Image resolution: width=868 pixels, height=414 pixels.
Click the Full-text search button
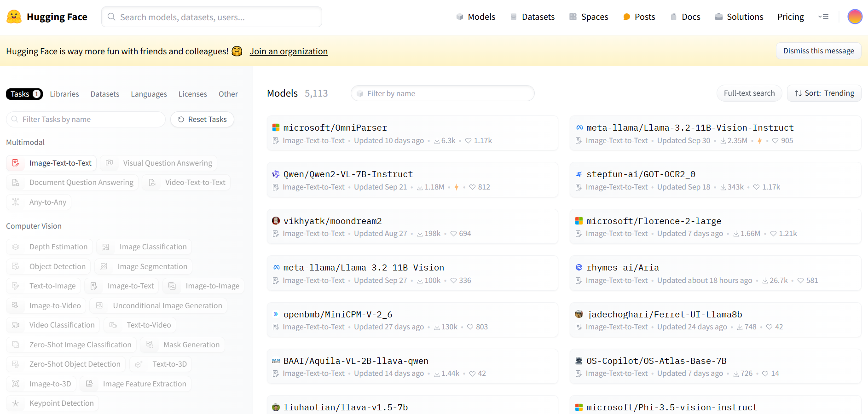pyautogui.click(x=749, y=93)
